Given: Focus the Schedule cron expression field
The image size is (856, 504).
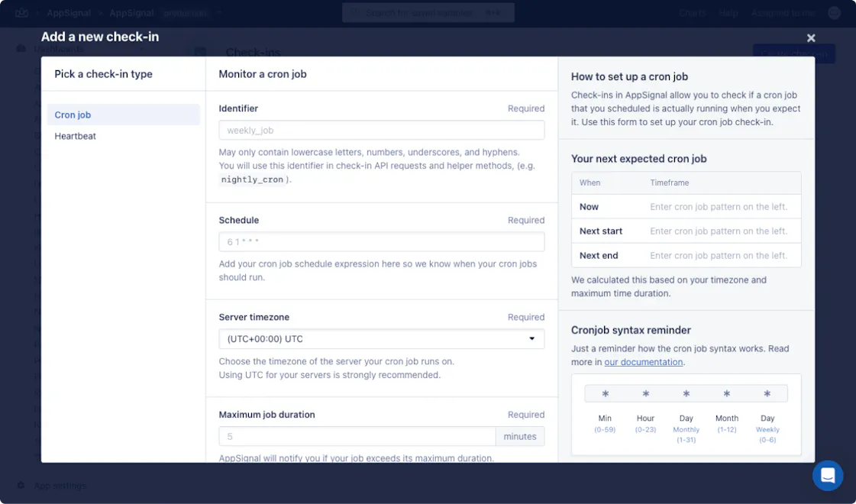Looking at the screenshot, I should (x=382, y=242).
